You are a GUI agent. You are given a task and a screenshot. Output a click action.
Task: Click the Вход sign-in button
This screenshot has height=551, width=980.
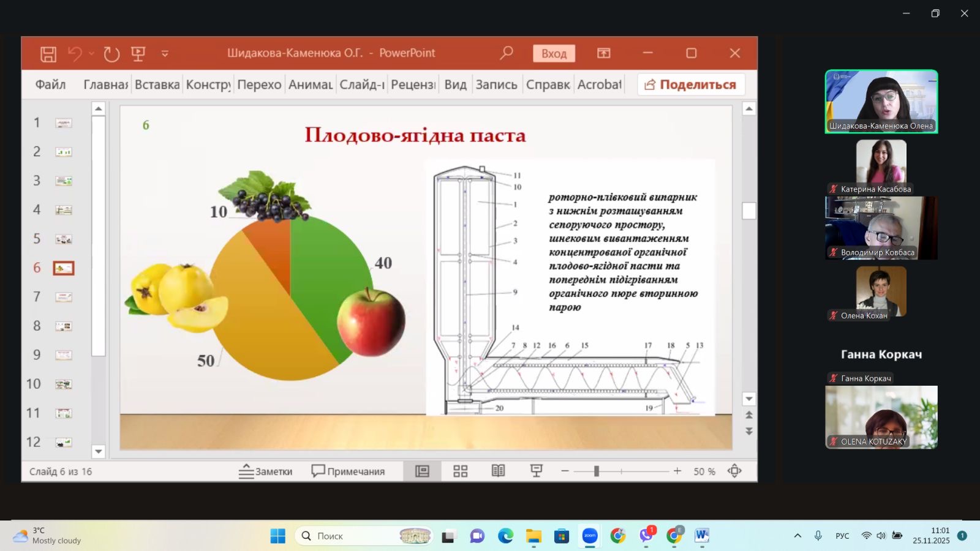(554, 54)
